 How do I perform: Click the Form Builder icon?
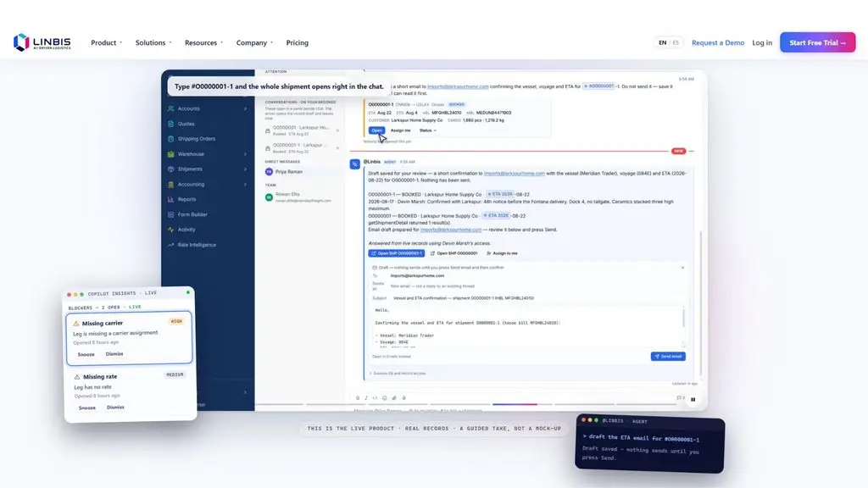coord(170,214)
